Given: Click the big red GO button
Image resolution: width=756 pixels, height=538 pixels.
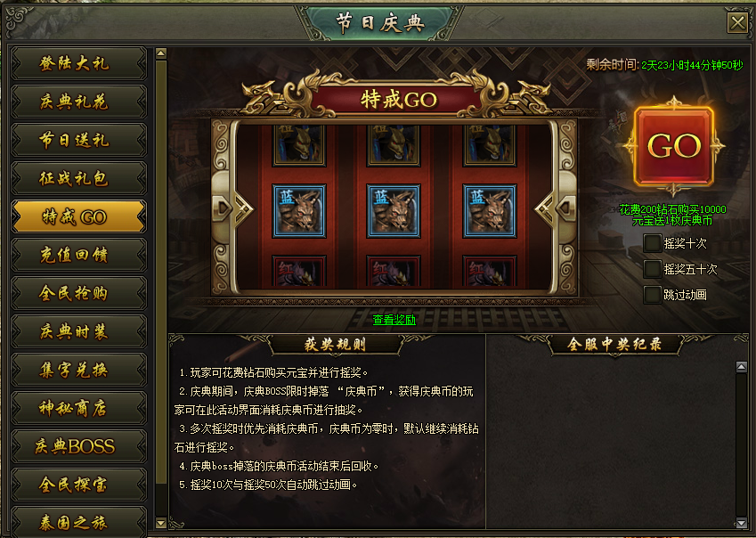Looking at the screenshot, I should (x=673, y=146).
